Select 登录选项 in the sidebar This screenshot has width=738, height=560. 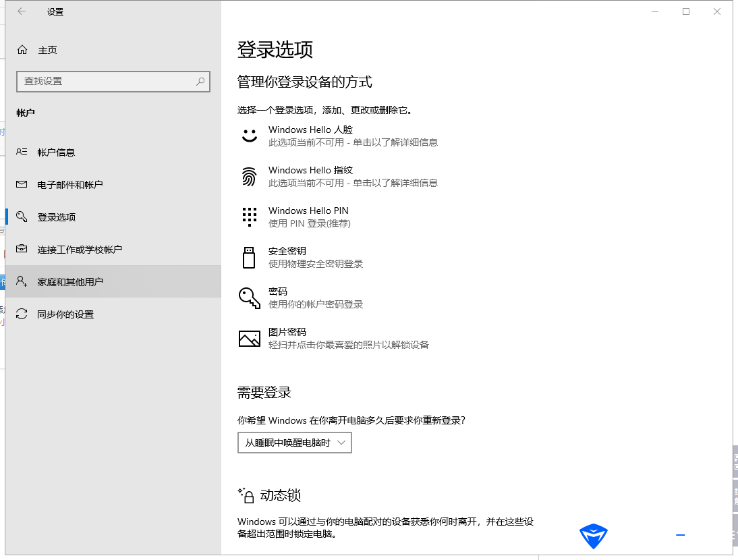[x=113, y=217]
